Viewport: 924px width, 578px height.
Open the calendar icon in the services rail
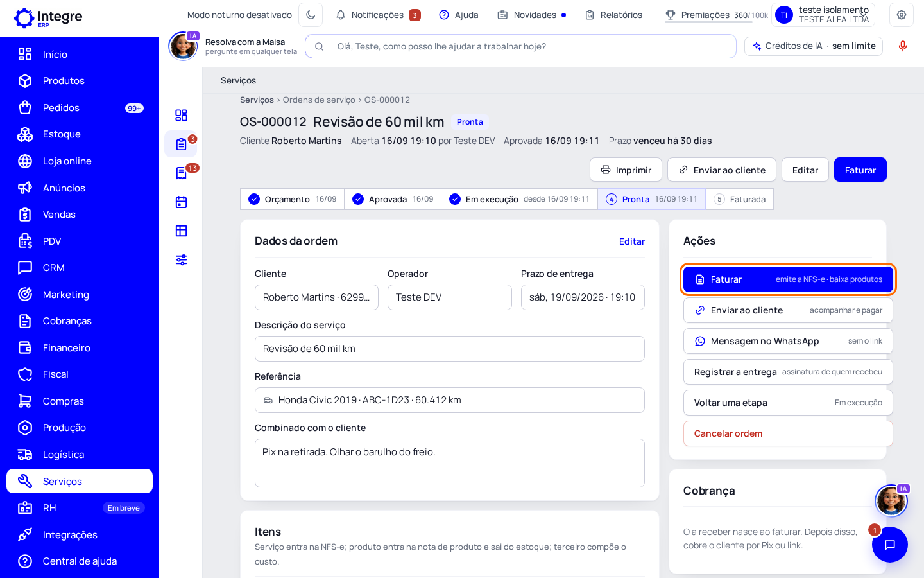tap(181, 202)
